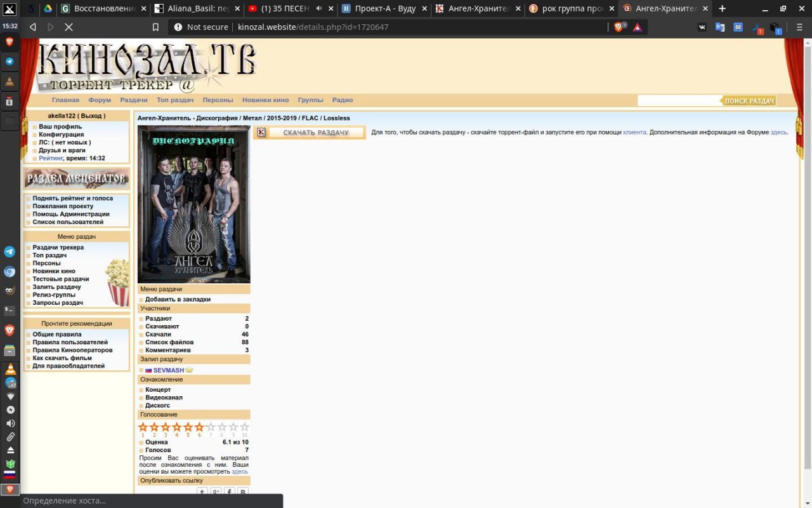Open Список файлов list
Image resolution: width=812 pixels, height=508 pixels.
169,342
